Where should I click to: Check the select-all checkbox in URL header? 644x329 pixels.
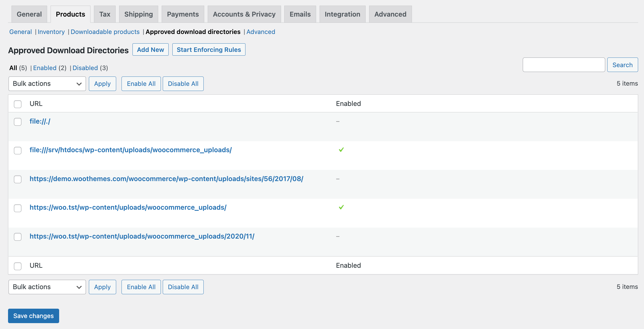[x=18, y=104]
